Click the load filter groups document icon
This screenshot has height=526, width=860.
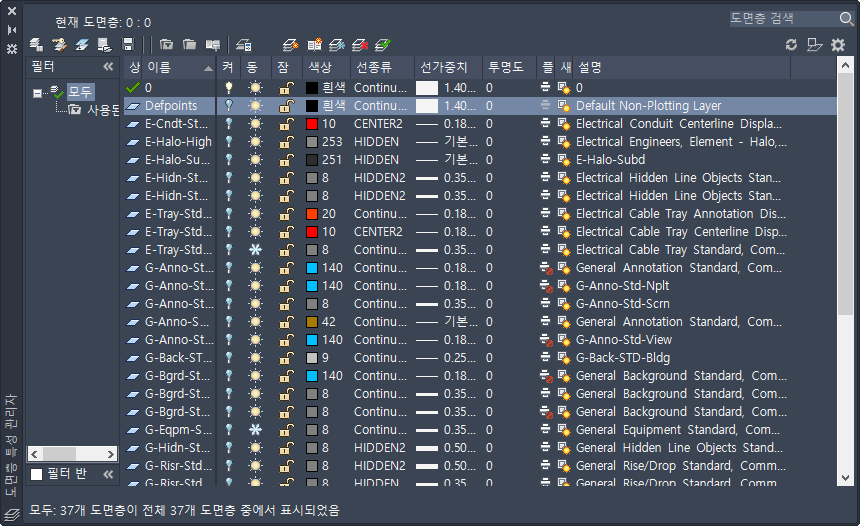(105, 44)
